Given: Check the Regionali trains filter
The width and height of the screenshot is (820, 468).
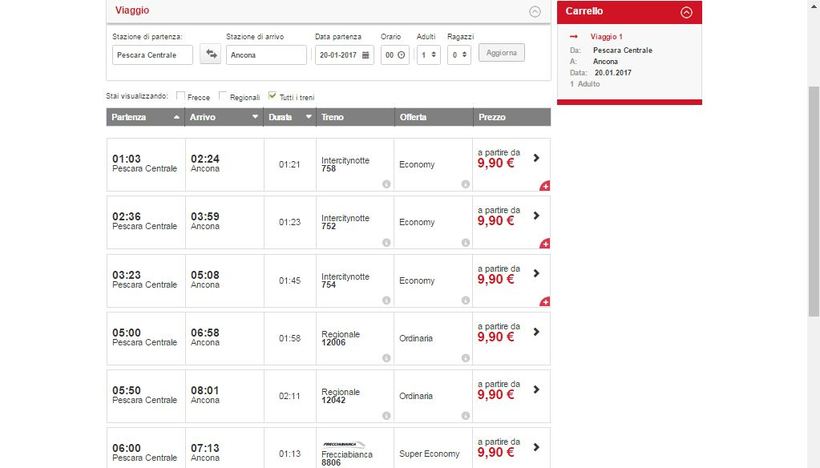Looking at the screenshot, I should pyautogui.click(x=223, y=97).
